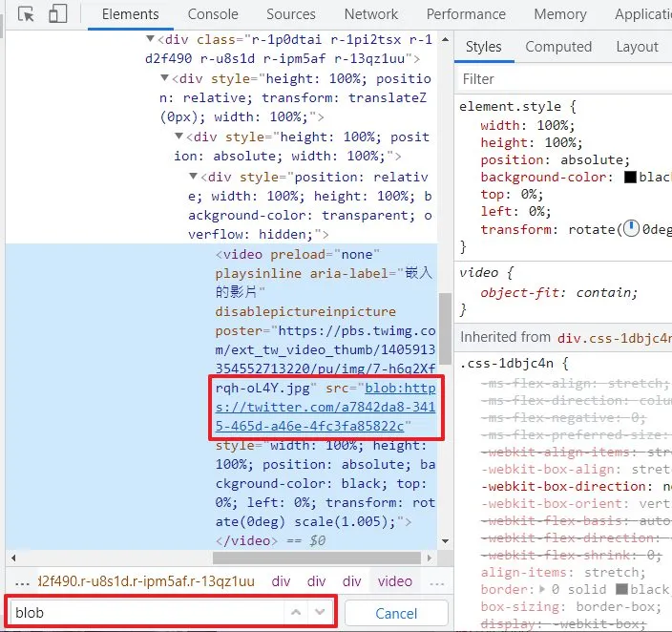The height and width of the screenshot is (632, 672).
Task: Collapse div with position absolute style
Action: 179,137
